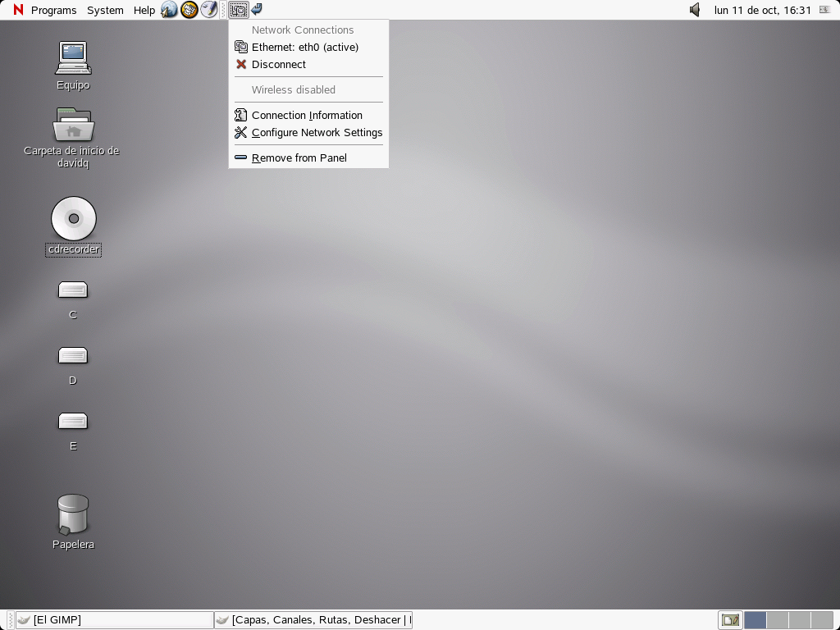The image size is (840, 630).
Task: Switch to the second workspace
Action: click(778, 620)
